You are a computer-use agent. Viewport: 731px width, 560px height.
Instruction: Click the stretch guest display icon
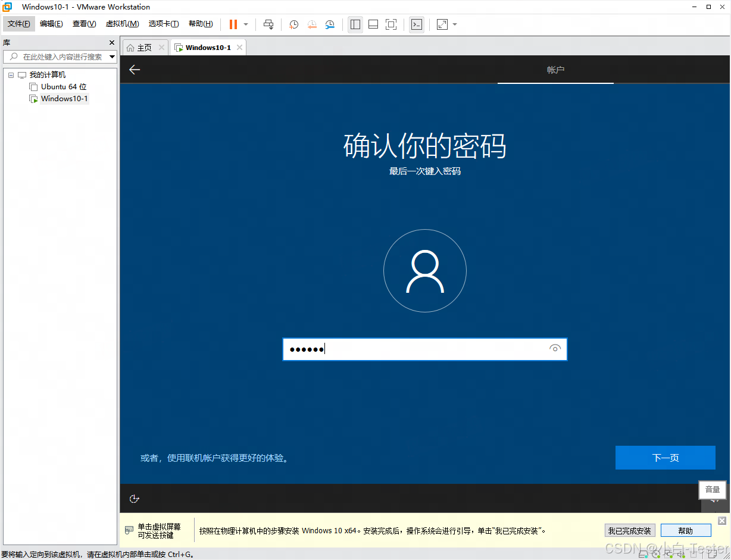[442, 24]
